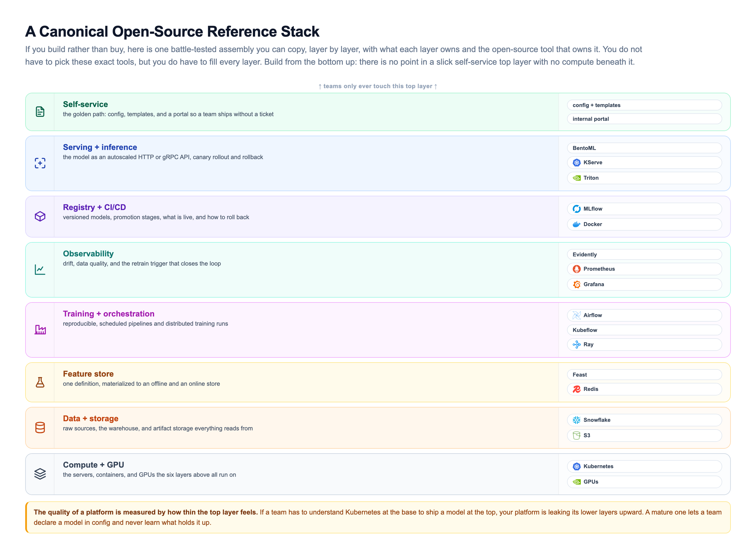
Task: Click the Triton NVIDIA logo icon
Action: pyautogui.click(x=576, y=178)
